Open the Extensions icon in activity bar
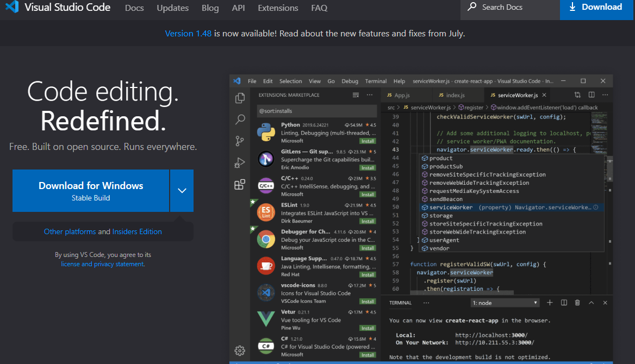635x364 pixels. [x=240, y=185]
